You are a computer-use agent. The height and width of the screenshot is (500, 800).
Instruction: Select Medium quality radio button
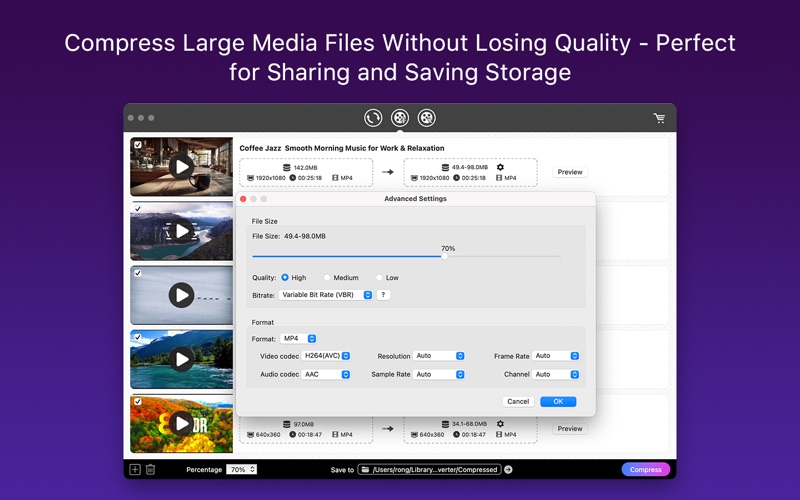coord(327,277)
